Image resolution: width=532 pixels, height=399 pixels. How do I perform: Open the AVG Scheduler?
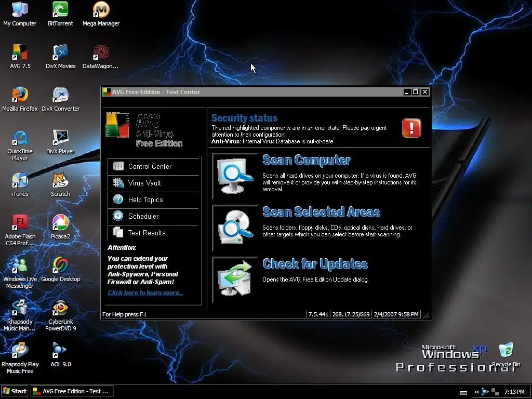click(x=153, y=216)
